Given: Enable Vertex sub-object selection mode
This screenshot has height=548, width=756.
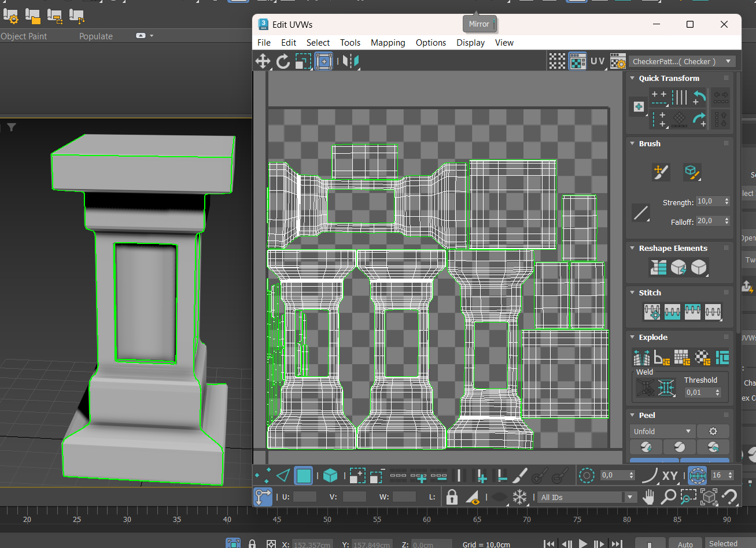Looking at the screenshot, I should (263, 476).
